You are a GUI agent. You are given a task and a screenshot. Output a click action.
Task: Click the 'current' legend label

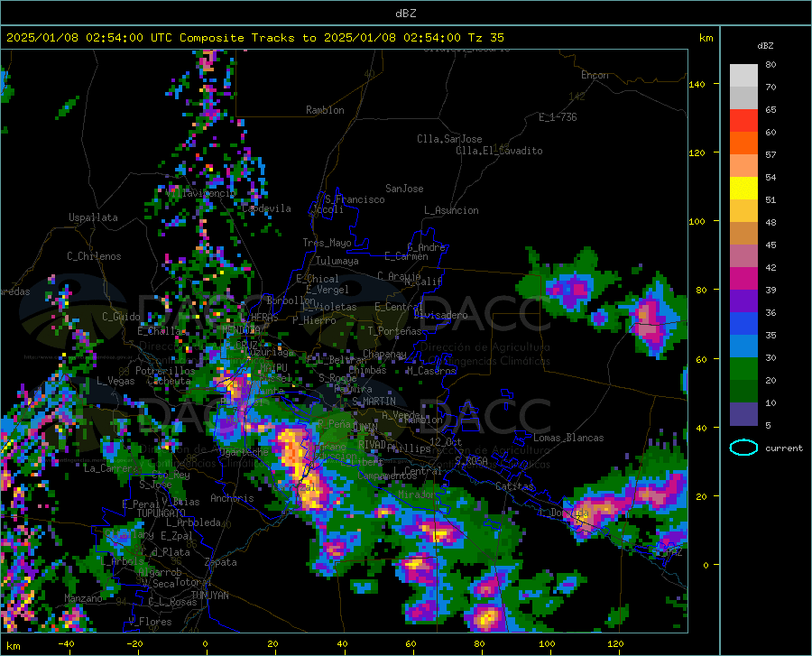783,448
